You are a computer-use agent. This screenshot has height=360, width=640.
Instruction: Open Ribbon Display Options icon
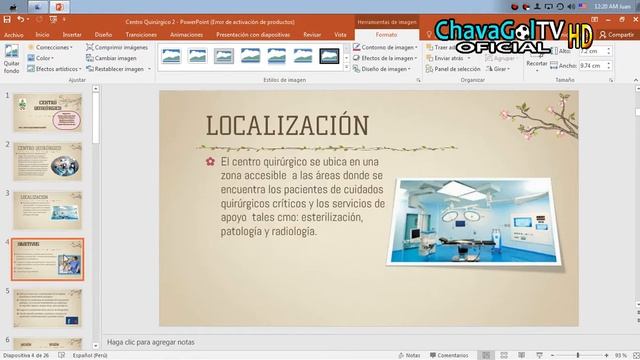coord(594,19)
